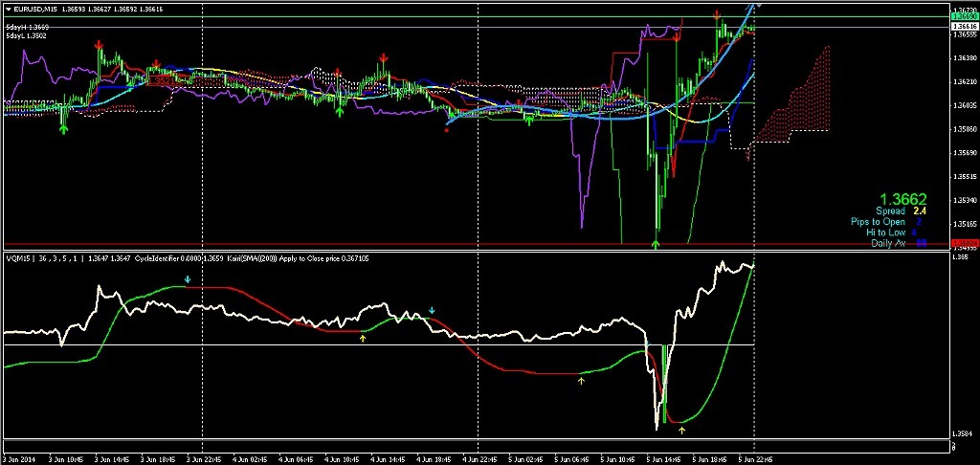The image size is (980, 465).
Task: Click the current price 1.36616 tag on axis
Action: pyautogui.click(x=965, y=27)
